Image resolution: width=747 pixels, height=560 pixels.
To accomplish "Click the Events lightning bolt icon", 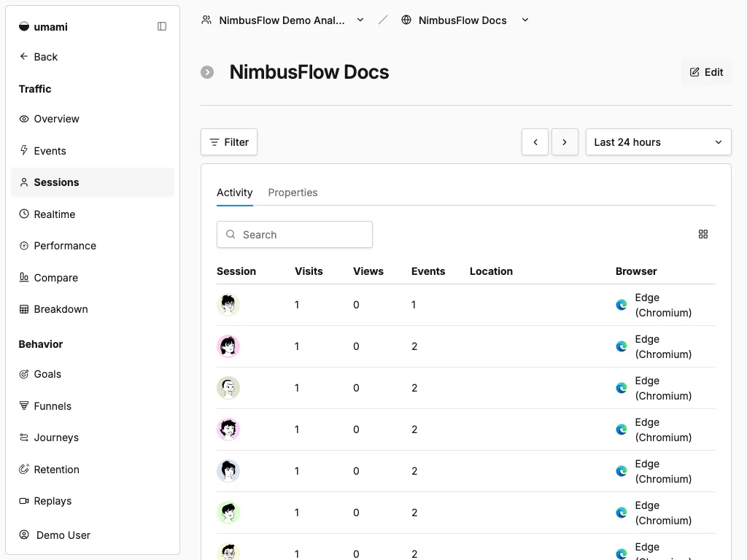I will coord(24,150).
